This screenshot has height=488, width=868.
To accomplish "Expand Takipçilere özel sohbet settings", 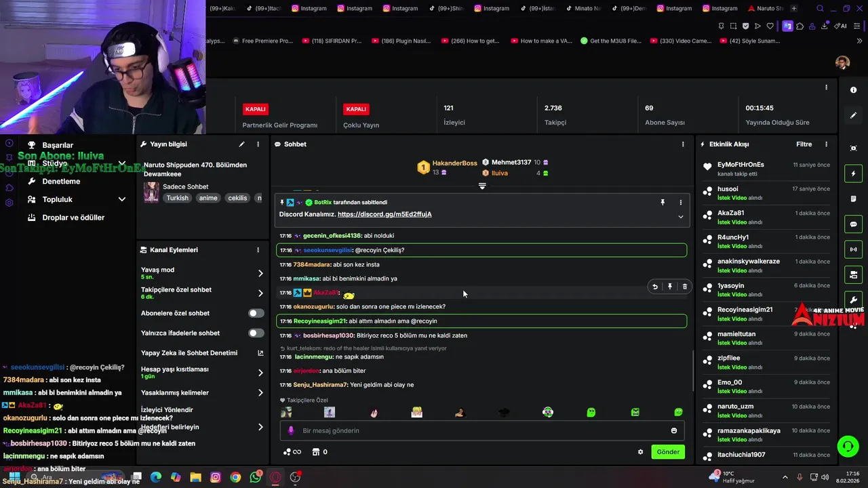I will tap(260, 293).
